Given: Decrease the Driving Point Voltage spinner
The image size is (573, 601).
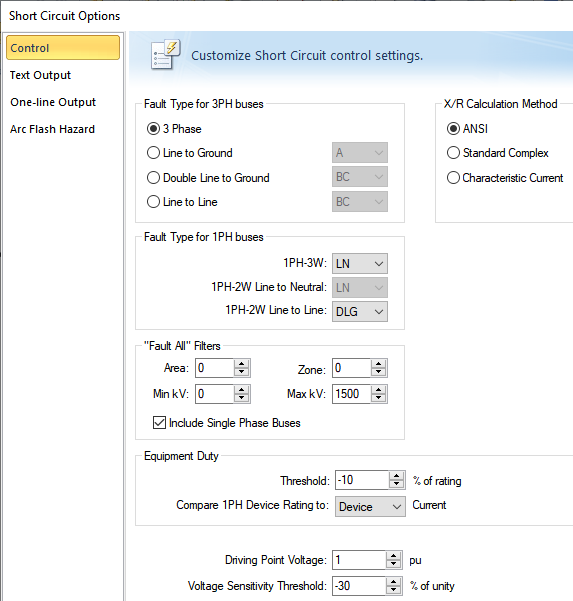Looking at the screenshot, I should 393,565.
